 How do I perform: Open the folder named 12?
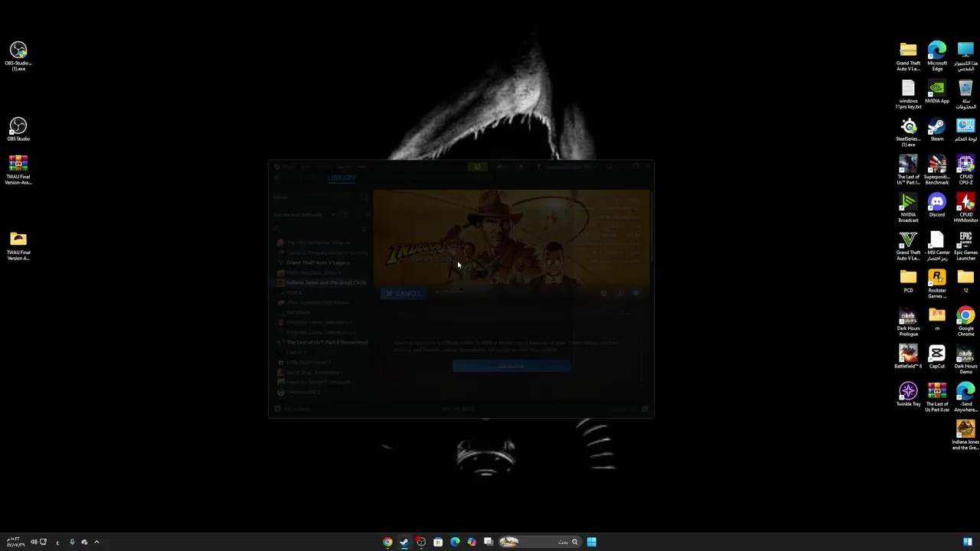(965, 281)
